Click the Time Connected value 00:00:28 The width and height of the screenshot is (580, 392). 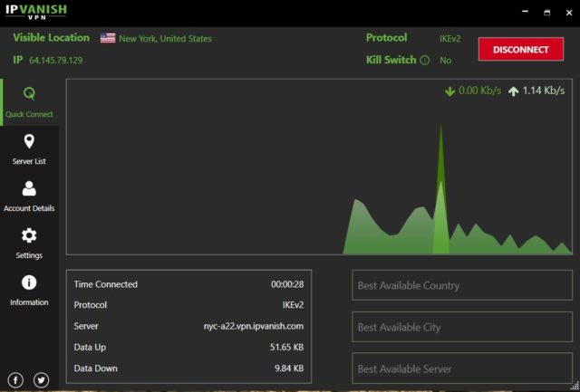pyautogui.click(x=287, y=284)
